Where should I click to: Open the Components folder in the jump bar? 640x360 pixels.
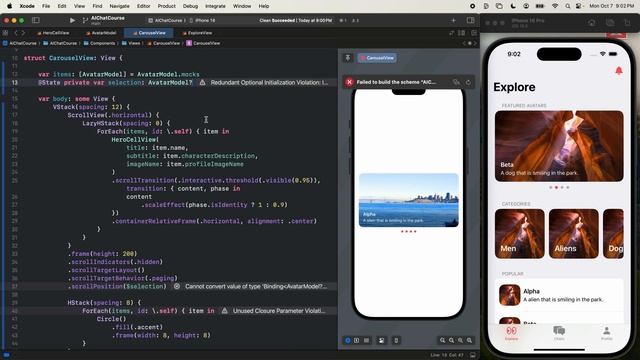[100, 43]
